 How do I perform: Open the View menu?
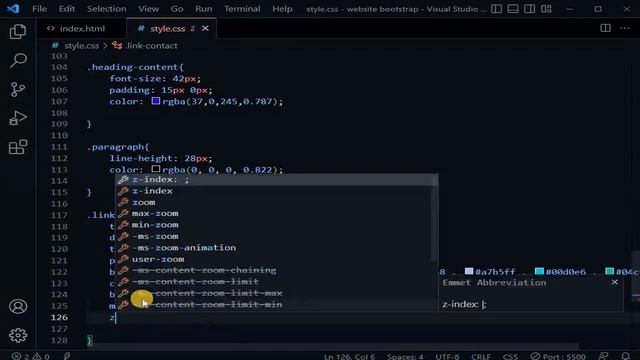148,9
